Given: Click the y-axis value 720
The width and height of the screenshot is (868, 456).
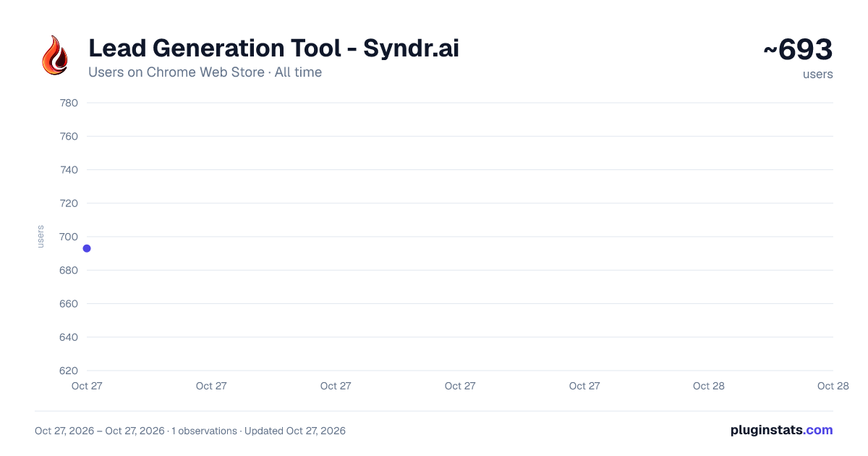Looking at the screenshot, I should (x=69, y=203).
